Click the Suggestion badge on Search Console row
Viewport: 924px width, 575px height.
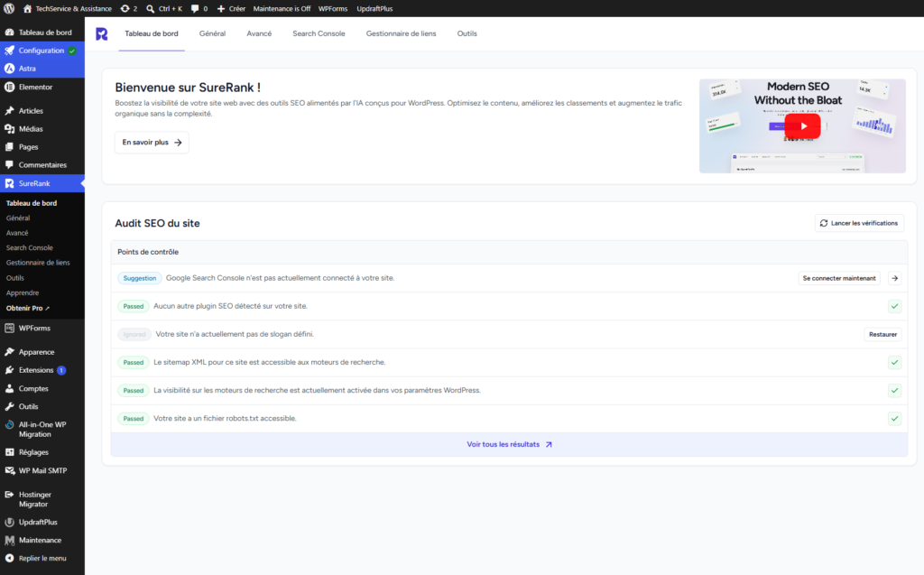click(140, 278)
